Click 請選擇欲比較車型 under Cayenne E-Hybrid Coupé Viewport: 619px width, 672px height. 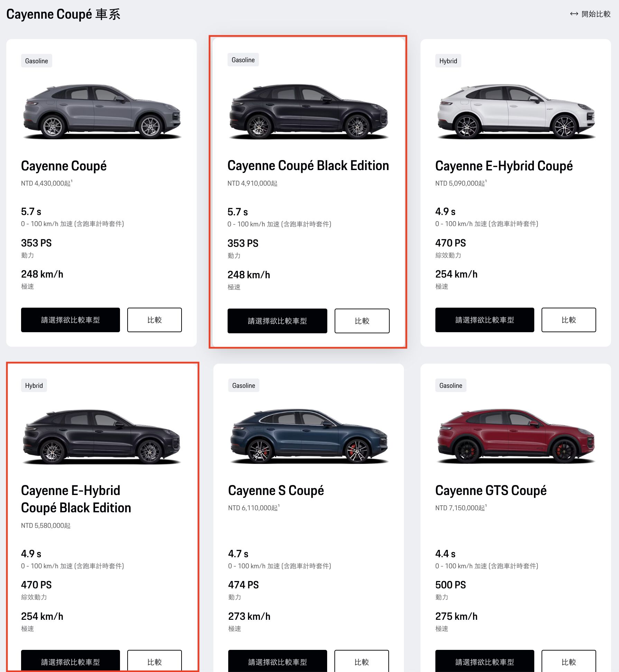[484, 320]
